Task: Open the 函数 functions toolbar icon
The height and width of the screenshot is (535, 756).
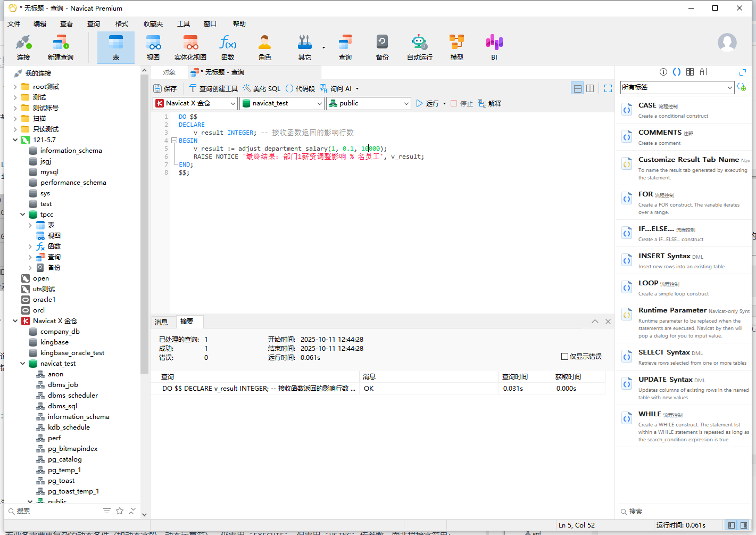Action: pos(228,47)
